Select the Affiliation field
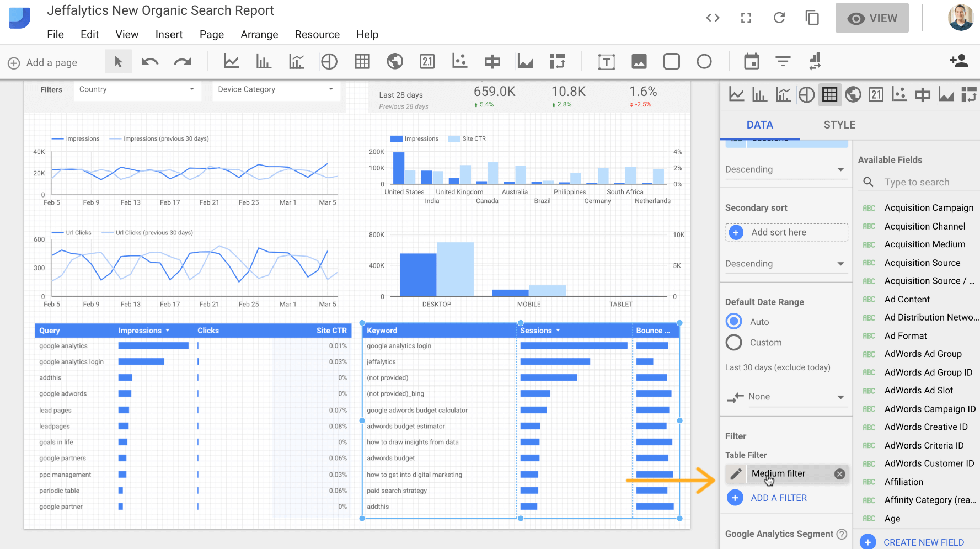This screenshot has width=980, height=549. (x=903, y=482)
